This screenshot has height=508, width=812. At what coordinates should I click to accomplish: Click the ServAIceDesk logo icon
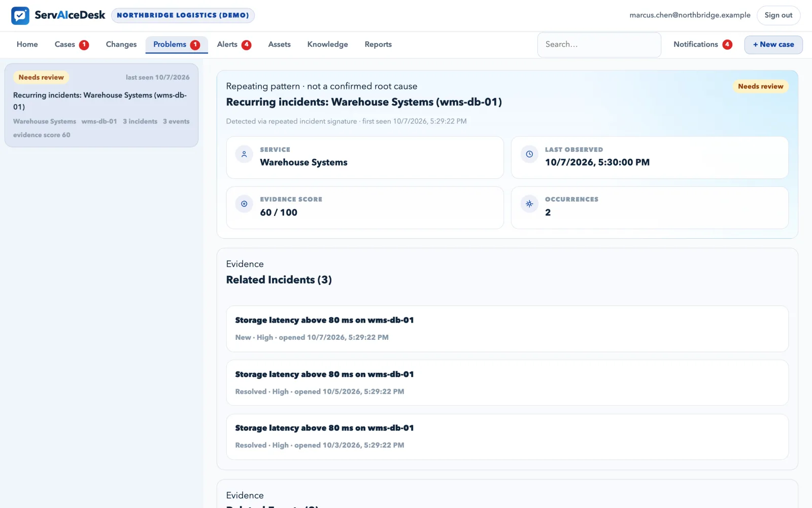point(20,15)
